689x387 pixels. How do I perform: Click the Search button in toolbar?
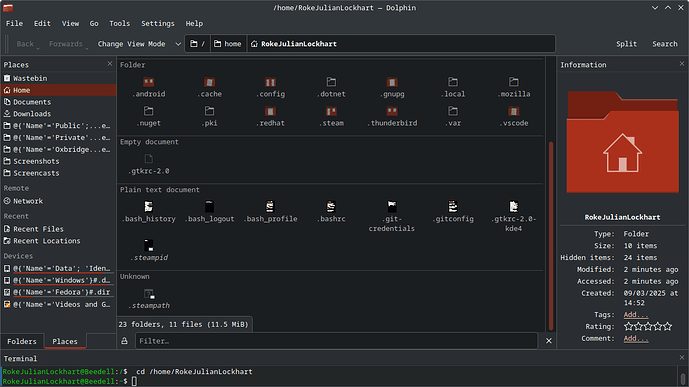click(x=664, y=44)
